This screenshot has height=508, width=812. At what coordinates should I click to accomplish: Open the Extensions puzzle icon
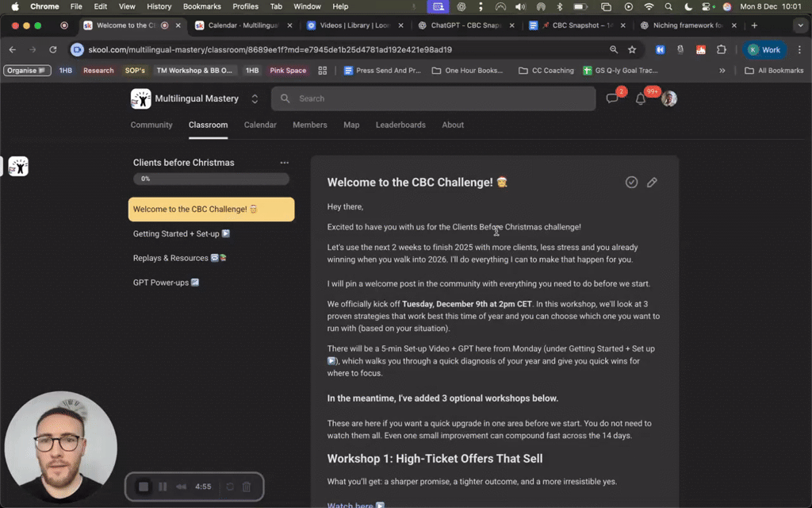coord(722,50)
